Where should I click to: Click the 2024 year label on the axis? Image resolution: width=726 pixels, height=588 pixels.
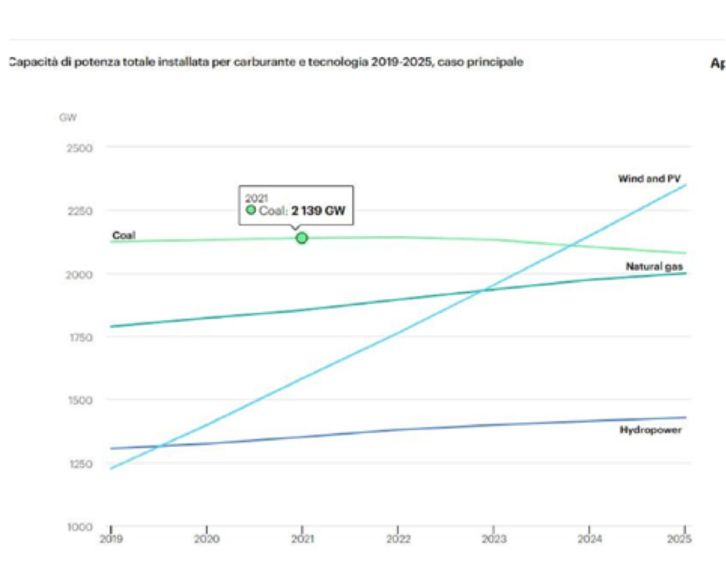[x=590, y=539]
